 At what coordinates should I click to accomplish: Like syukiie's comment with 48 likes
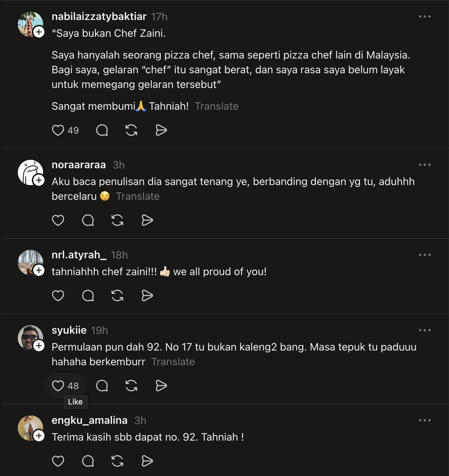click(58, 386)
